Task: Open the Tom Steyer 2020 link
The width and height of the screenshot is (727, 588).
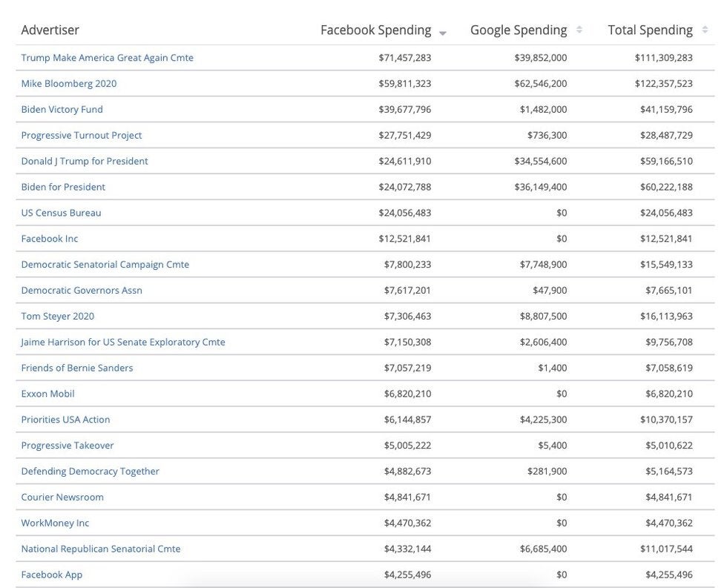Action: (58, 317)
